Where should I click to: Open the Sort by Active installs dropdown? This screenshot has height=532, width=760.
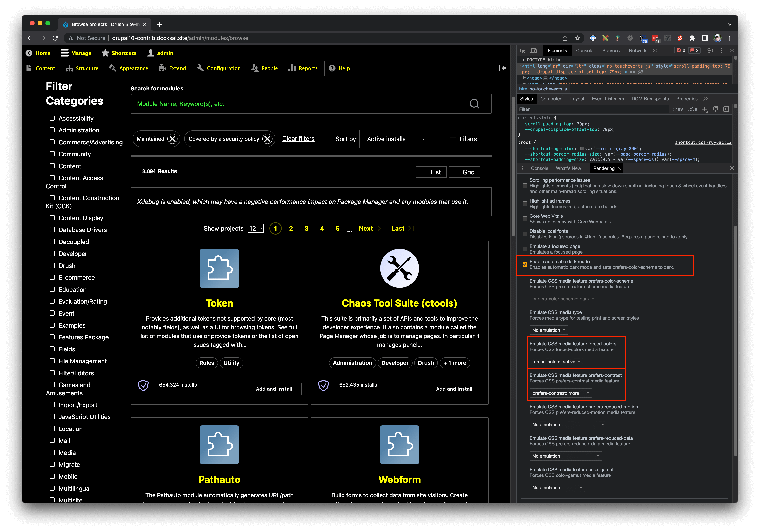[393, 139]
